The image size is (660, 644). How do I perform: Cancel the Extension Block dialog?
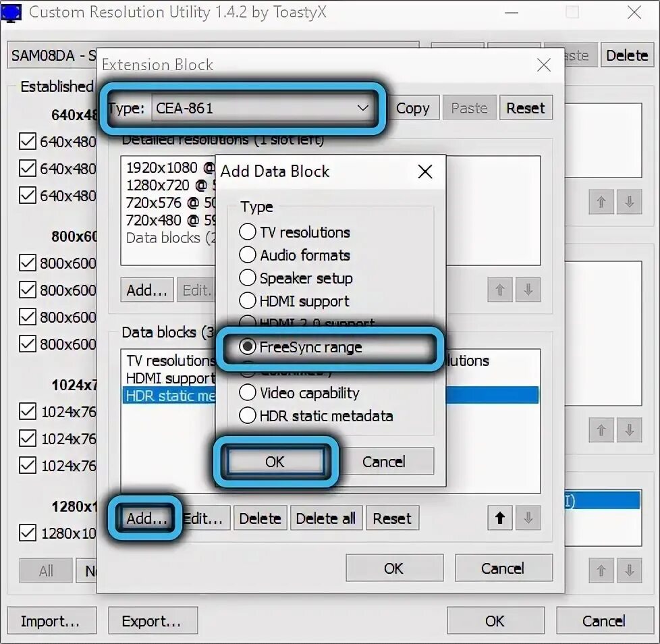(x=503, y=568)
